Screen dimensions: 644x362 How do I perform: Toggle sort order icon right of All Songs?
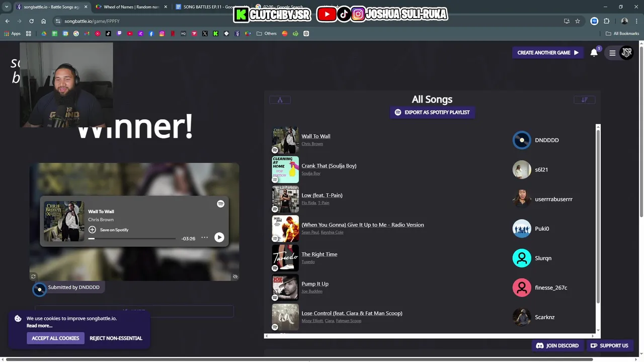(x=585, y=100)
